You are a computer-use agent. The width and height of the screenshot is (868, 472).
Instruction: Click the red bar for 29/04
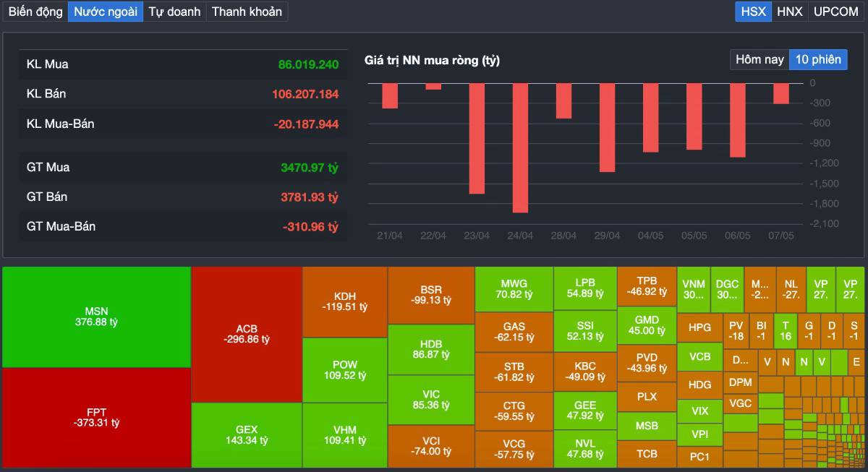click(x=607, y=128)
